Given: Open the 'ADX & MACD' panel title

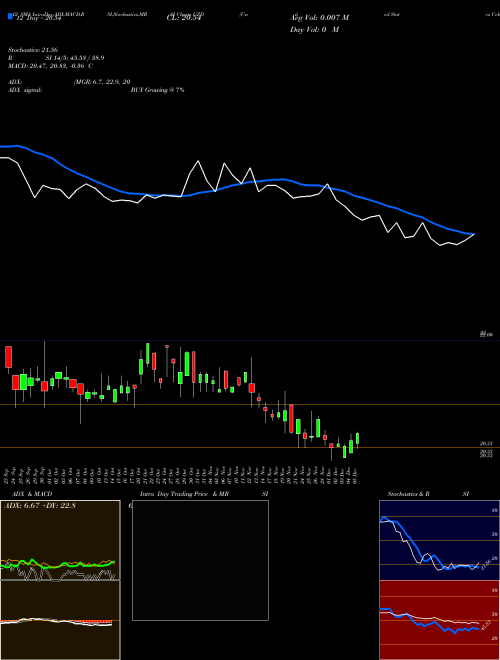Looking at the screenshot, I should point(32,494).
